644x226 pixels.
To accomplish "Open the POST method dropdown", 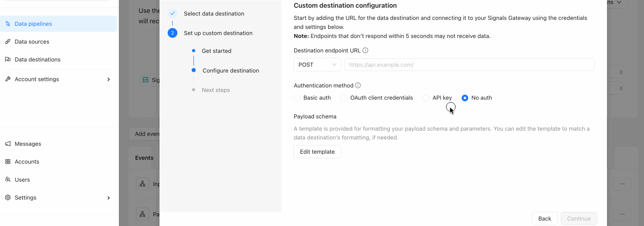I will point(317,65).
